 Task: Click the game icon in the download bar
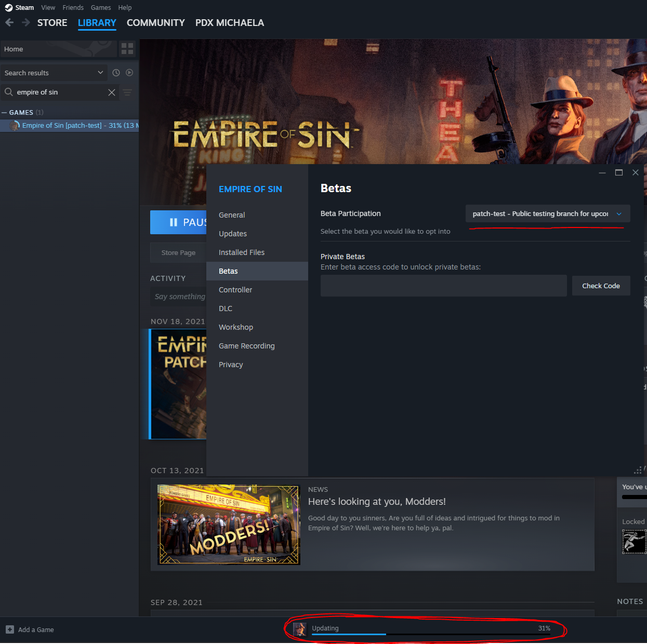(x=300, y=629)
